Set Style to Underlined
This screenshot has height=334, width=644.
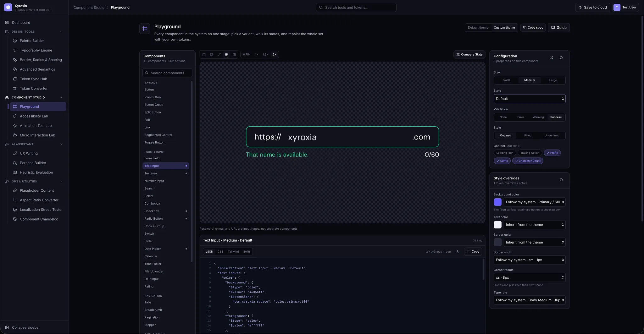tap(552, 136)
